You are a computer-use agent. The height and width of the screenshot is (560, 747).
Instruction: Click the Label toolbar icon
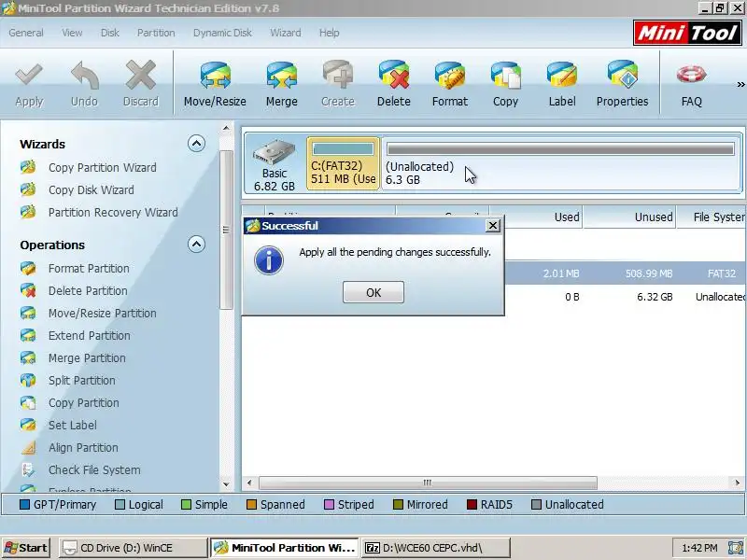coord(562,76)
